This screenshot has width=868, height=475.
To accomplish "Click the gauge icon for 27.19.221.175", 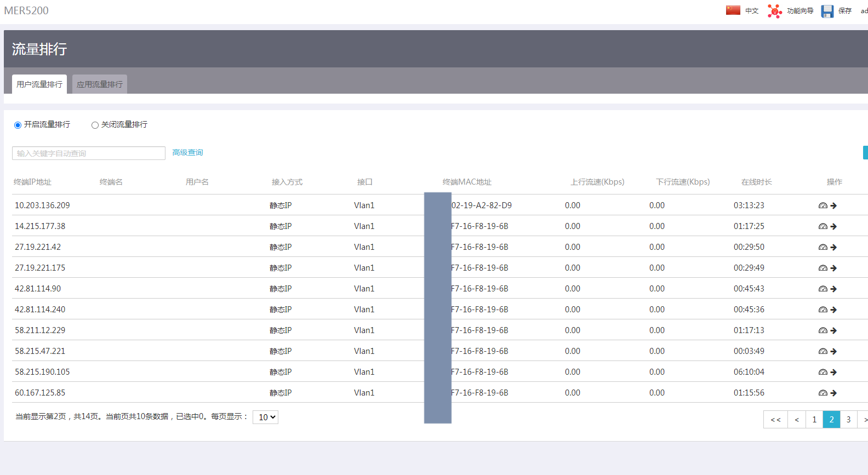I will (823, 268).
